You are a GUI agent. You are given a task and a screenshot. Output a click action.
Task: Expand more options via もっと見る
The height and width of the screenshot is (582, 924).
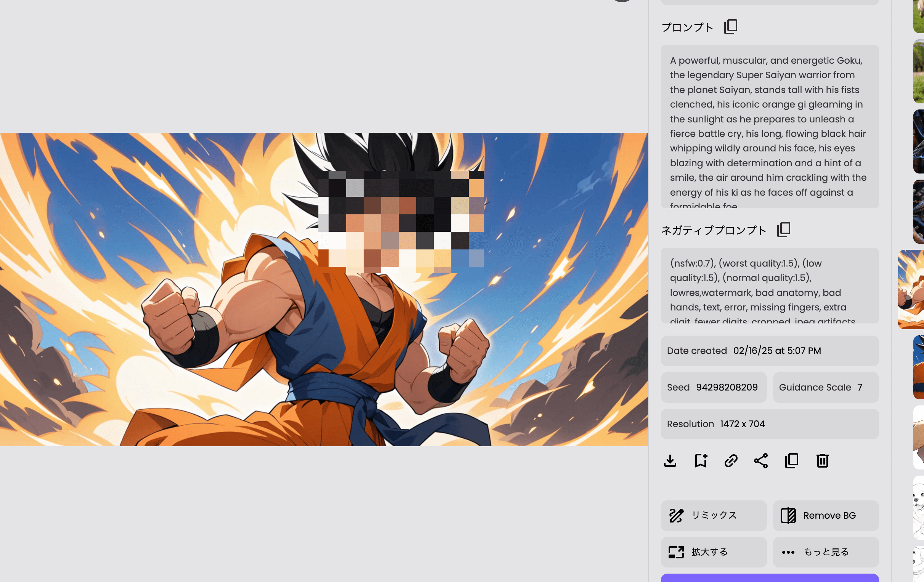coord(826,552)
